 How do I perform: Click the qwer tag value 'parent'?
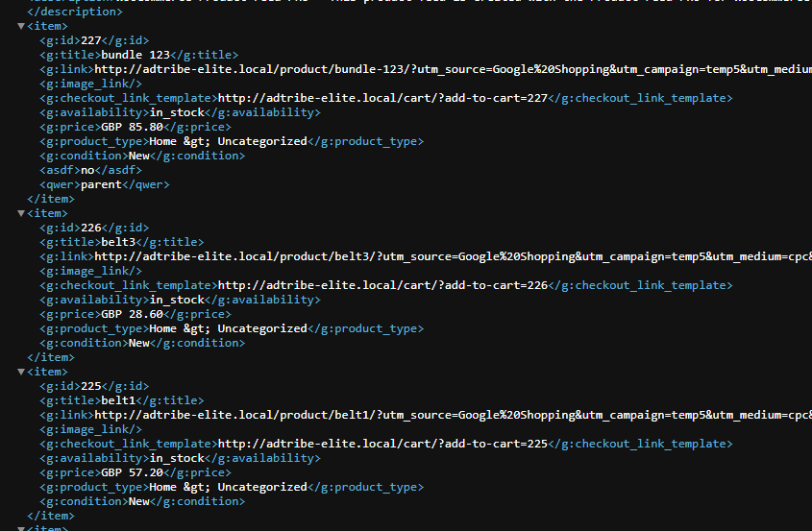[x=101, y=184]
